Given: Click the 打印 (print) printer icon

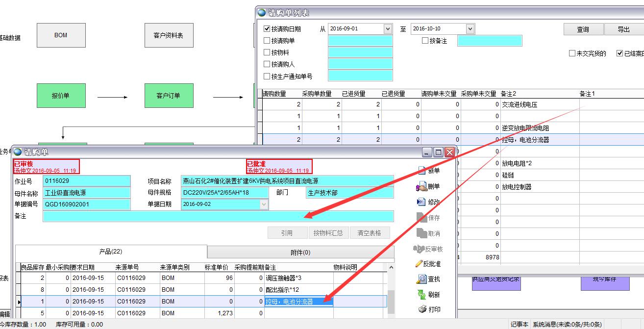Looking at the screenshot, I should pos(421,309).
